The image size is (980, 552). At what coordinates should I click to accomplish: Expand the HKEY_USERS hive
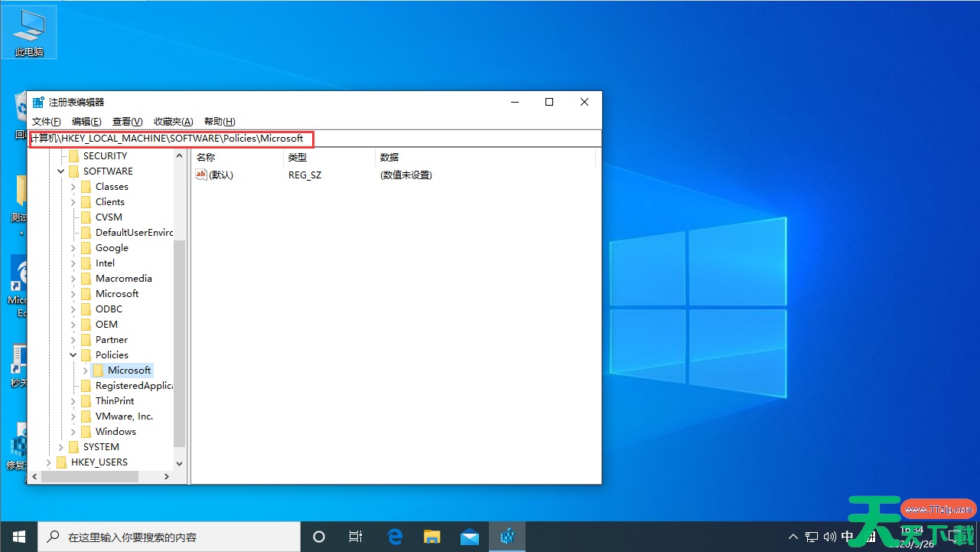click(x=49, y=462)
